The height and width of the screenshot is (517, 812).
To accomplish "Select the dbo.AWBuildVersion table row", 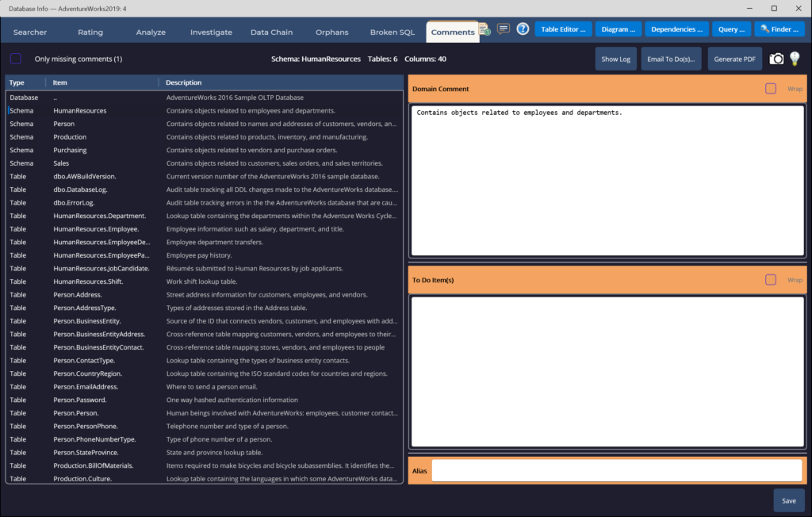I will pos(205,177).
